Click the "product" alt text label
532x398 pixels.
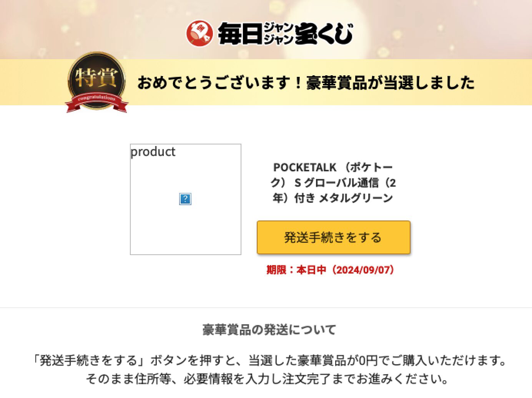(x=153, y=152)
